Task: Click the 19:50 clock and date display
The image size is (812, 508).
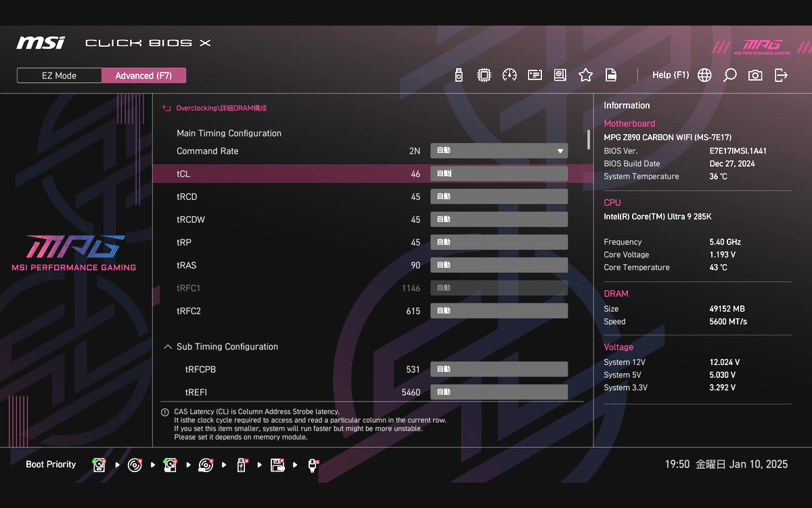Action: [x=726, y=465]
